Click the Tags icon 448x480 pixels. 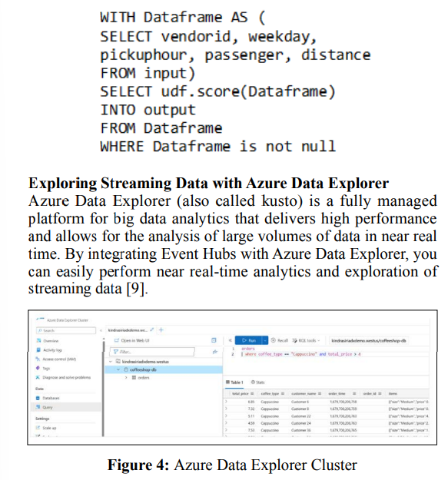38,368
